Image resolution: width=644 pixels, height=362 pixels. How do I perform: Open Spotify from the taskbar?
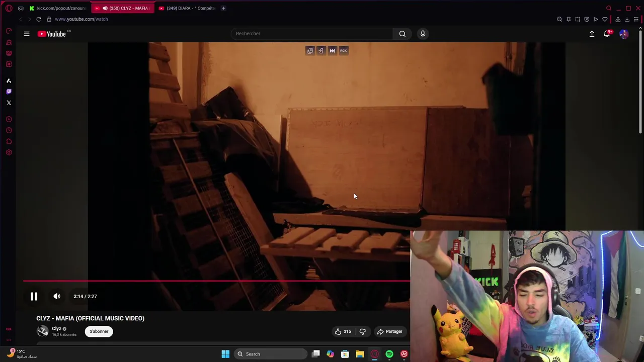pos(389,354)
